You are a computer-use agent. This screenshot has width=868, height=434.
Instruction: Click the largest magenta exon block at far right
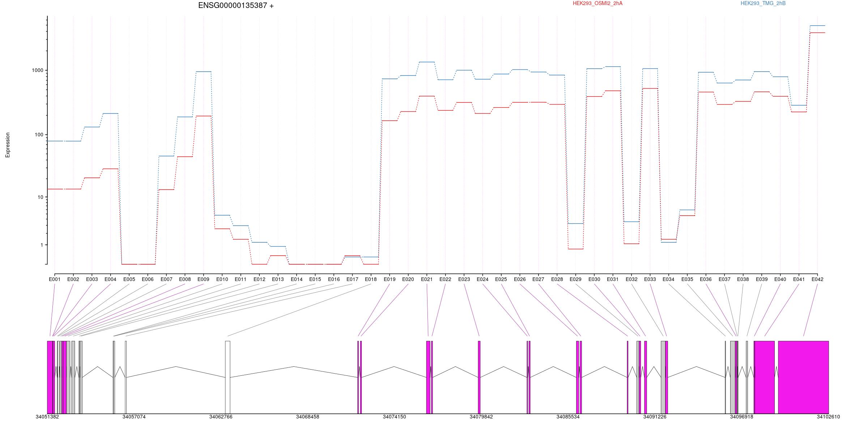tap(803, 377)
